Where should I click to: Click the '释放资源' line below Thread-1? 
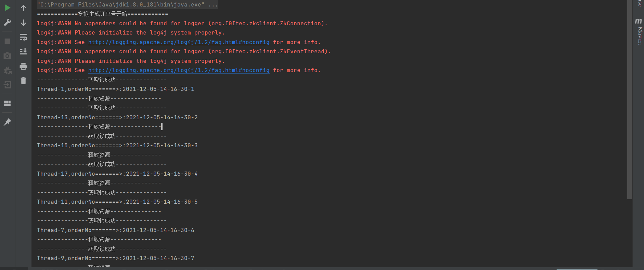(x=99, y=98)
